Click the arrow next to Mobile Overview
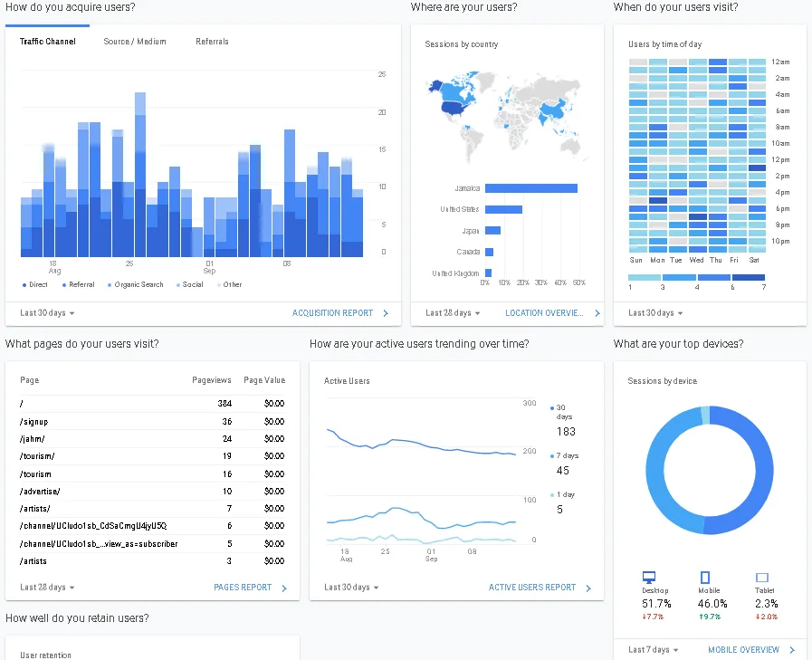The image size is (812, 660). (792, 650)
